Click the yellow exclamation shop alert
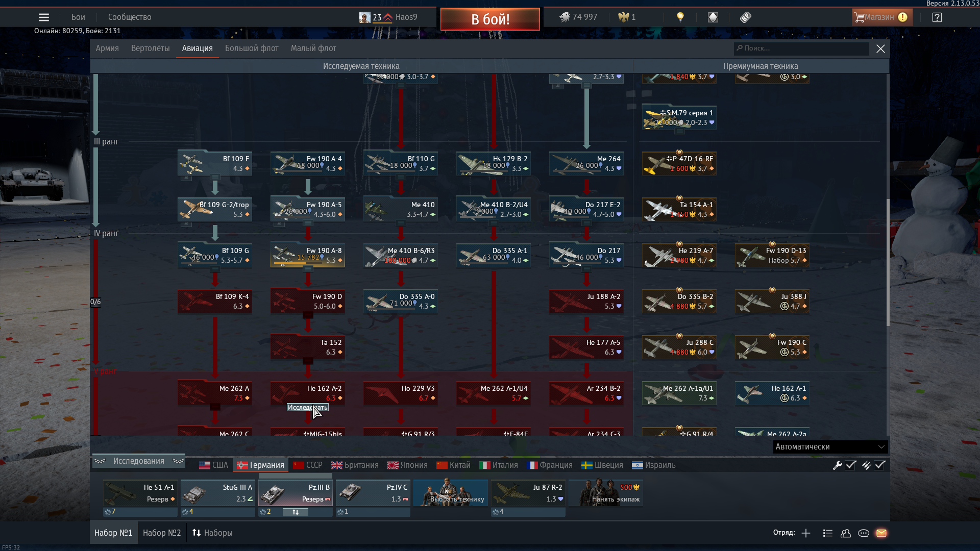The width and height of the screenshot is (980, 551). (902, 17)
